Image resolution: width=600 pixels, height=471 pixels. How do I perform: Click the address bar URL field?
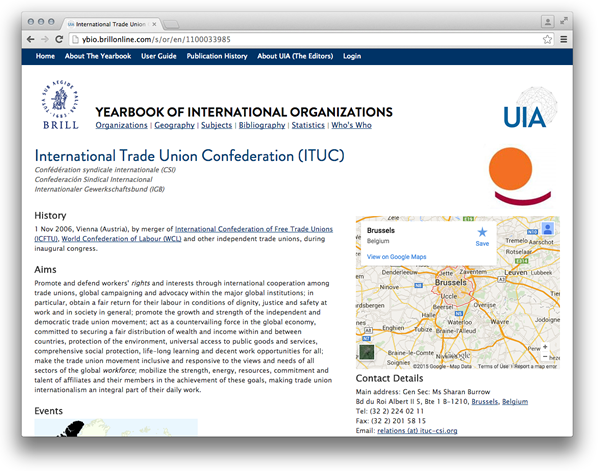(306, 39)
